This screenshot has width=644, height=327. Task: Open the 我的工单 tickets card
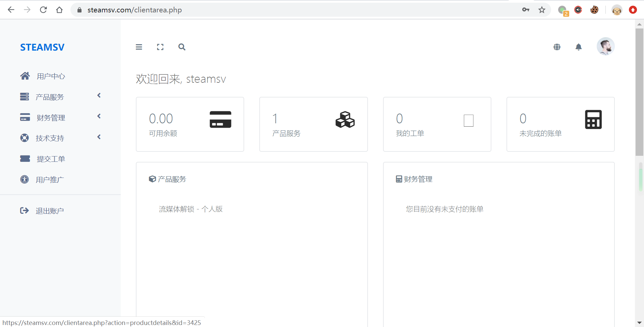437,124
